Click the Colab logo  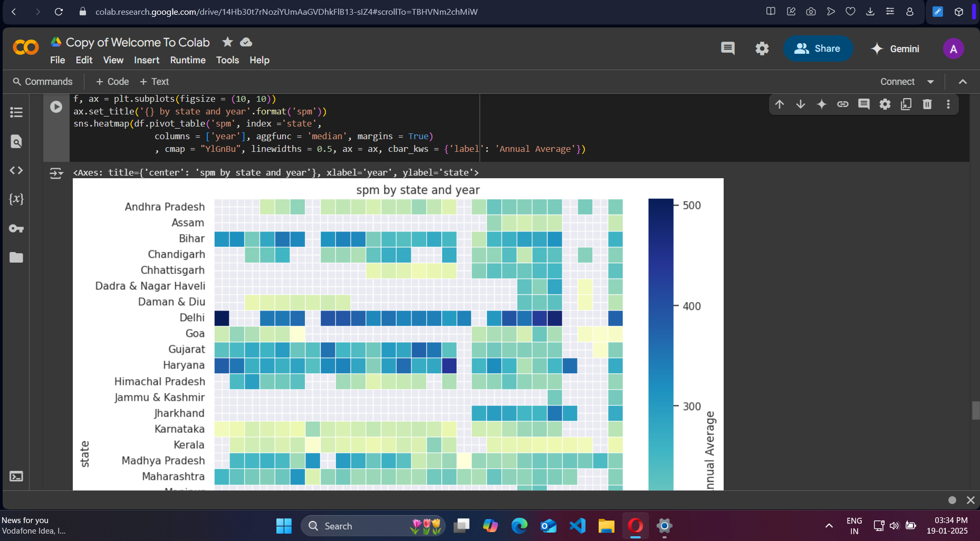(x=26, y=48)
